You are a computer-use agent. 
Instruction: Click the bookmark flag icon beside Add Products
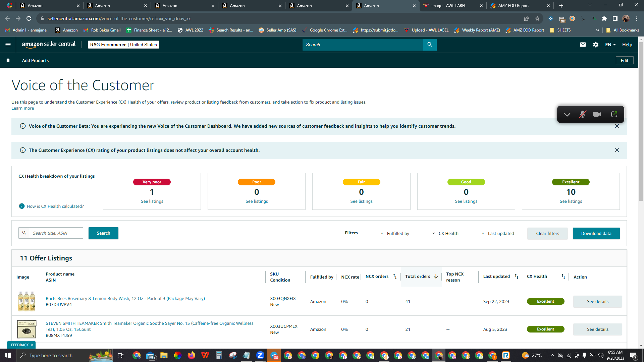pyautogui.click(x=8, y=60)
